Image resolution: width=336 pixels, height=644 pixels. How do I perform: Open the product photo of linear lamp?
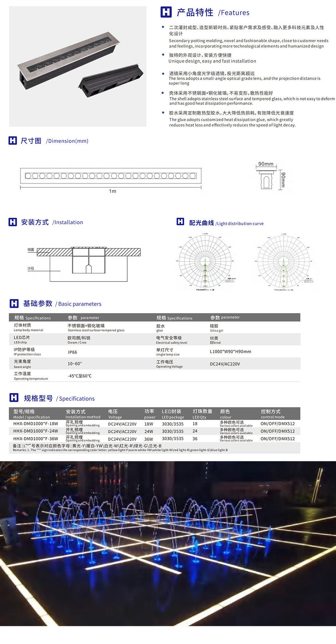(78, 66)
